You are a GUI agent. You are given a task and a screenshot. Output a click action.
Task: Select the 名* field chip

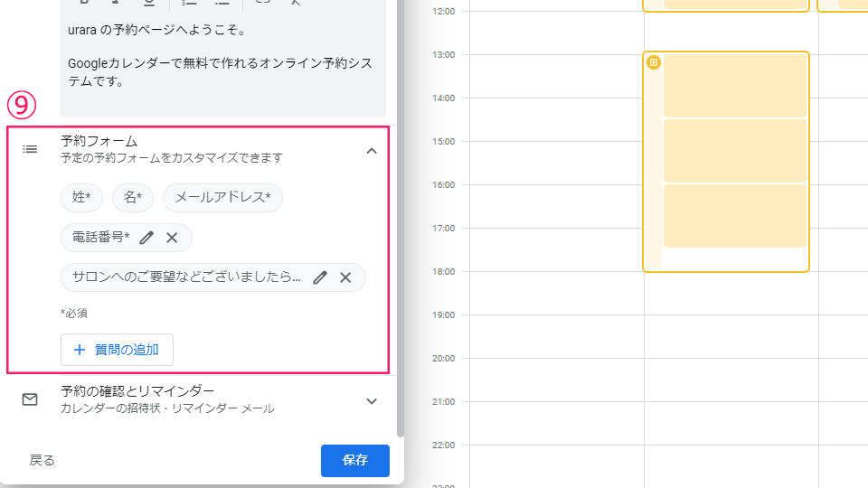point(133,198)
